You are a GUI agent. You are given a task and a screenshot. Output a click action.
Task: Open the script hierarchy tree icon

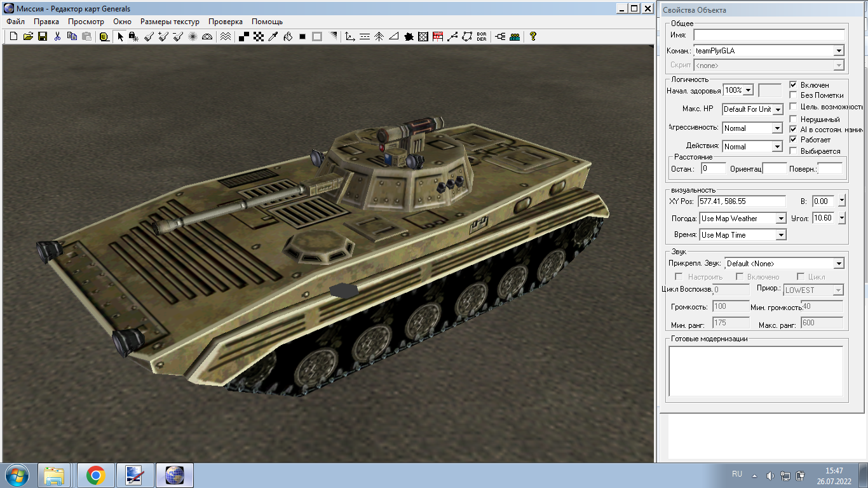tap(500, 36)
